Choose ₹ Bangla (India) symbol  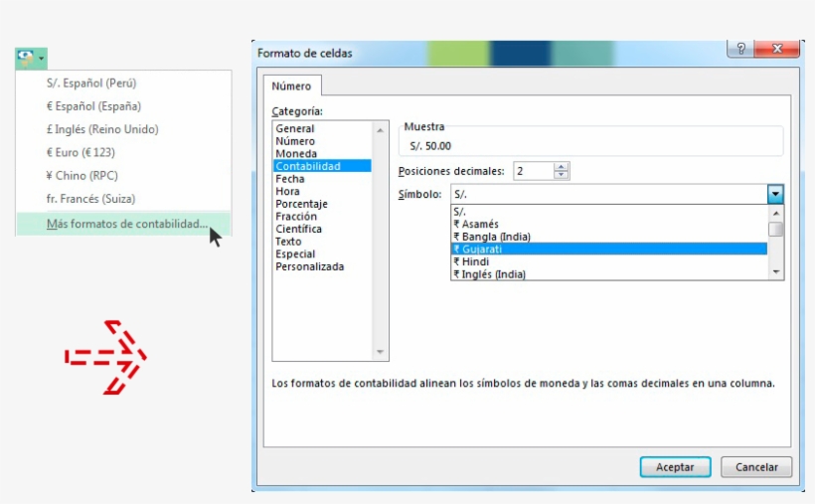(x=609, y=237)
